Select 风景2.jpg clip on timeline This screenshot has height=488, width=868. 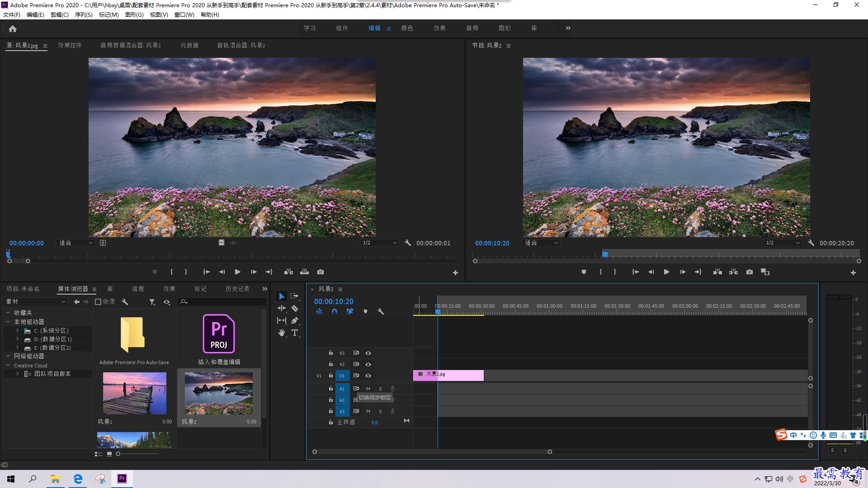click(448, 375)
